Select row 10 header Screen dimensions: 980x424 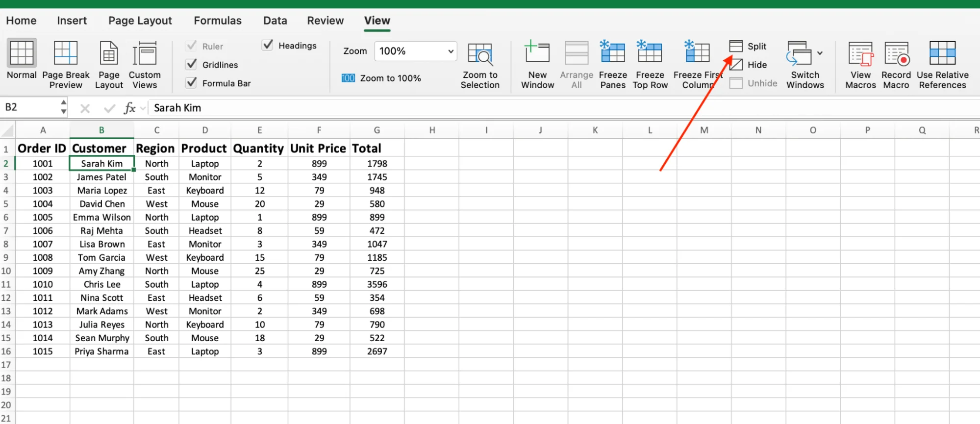click(6, 271)
